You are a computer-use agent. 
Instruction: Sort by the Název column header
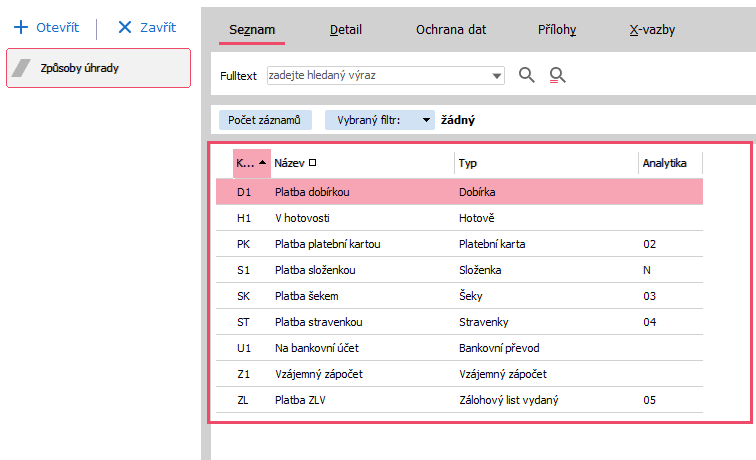[x=289, y=163]
